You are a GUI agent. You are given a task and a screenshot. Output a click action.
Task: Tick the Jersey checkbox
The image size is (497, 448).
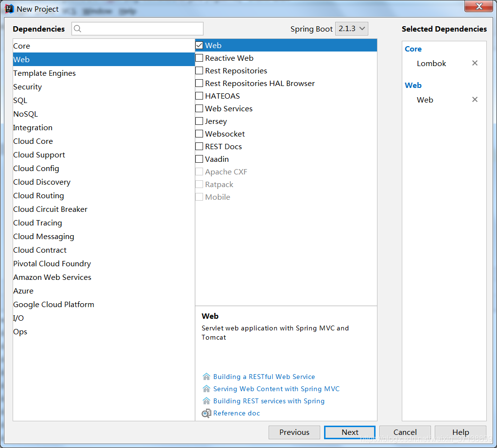(199, 121)
